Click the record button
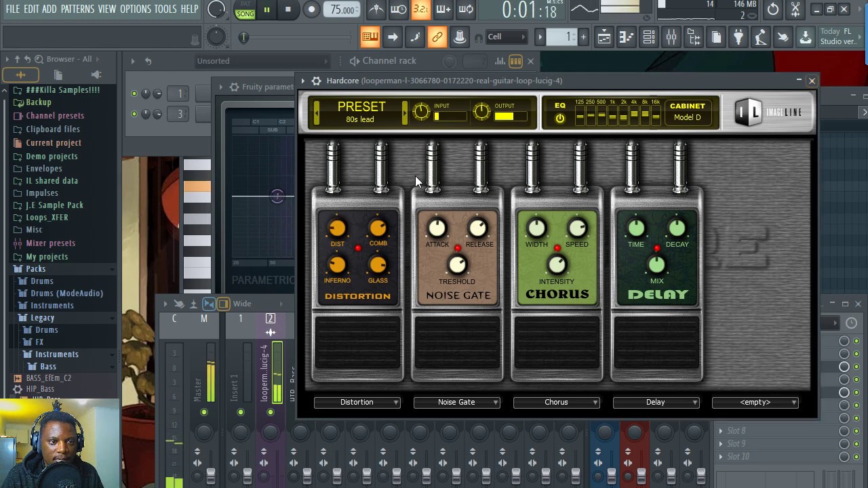Image resolution: width=868 pixels, height=488 pixels. tap(311, 9)
